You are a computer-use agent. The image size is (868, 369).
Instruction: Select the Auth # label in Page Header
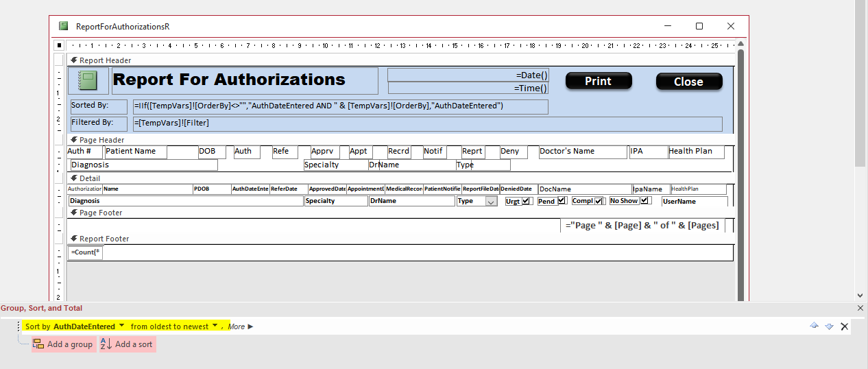[84, 152]
